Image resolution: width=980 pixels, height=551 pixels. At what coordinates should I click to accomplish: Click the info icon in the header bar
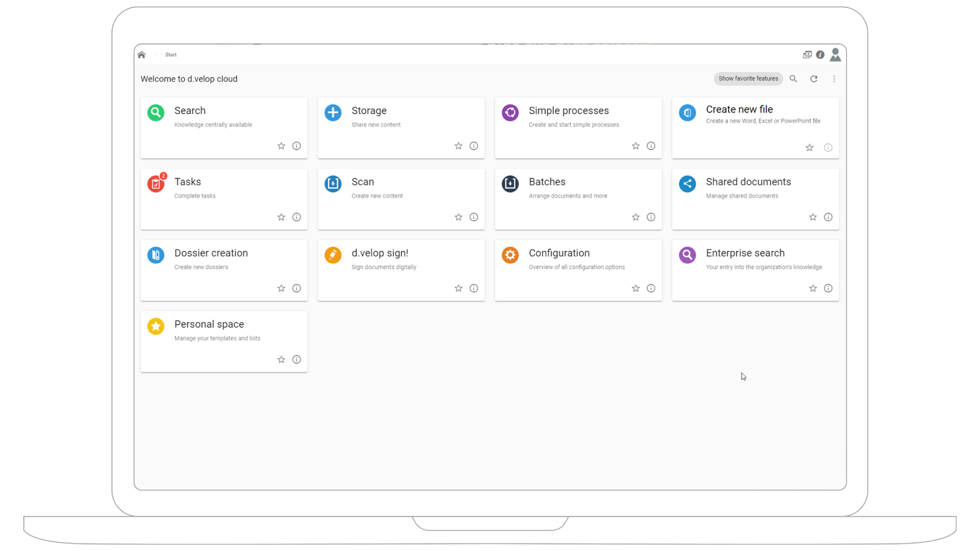(820, 55)
